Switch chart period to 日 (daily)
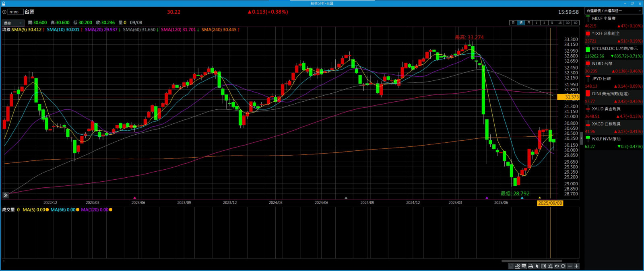The height and width of the screenshot is (271, 644). pos(513,23)
